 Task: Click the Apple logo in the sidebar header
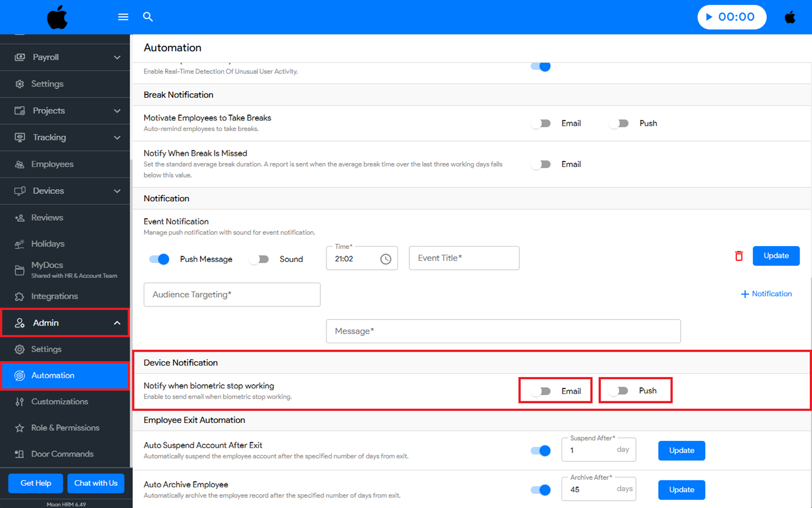57,17
